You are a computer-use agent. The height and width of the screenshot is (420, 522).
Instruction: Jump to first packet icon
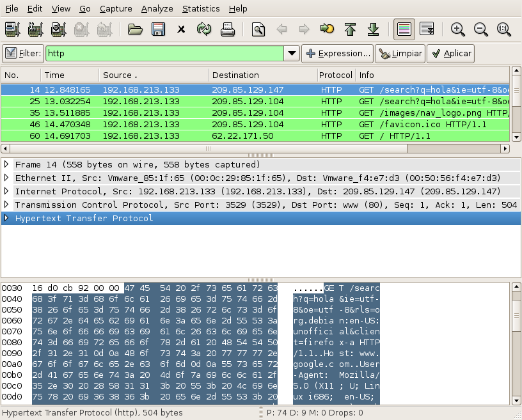pos(350,29)
